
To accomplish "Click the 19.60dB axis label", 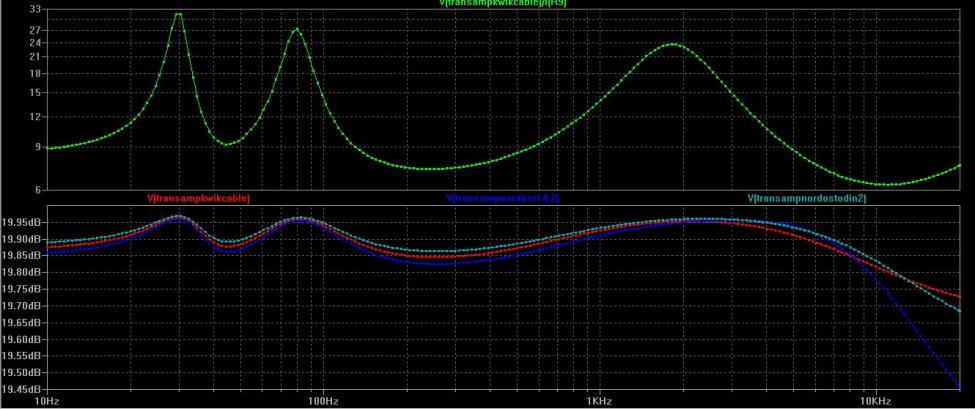I will tap(22, 339).
